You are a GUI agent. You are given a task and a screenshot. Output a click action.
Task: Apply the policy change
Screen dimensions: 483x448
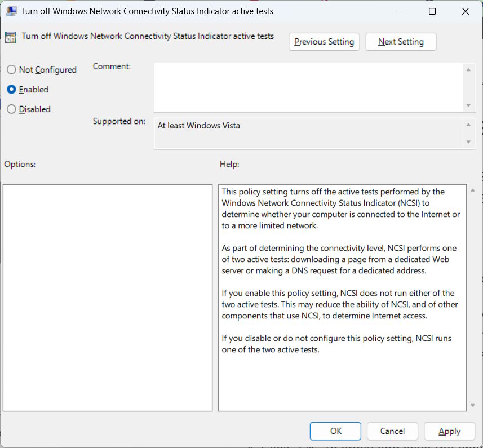tap(449, 431)
